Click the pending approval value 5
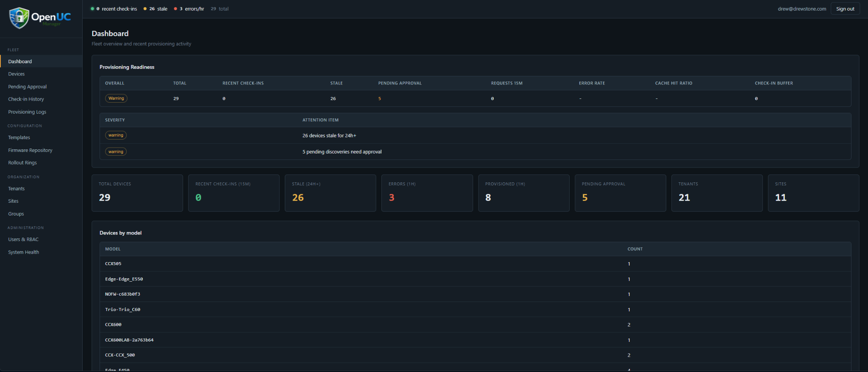 click(x=380, y=98)
